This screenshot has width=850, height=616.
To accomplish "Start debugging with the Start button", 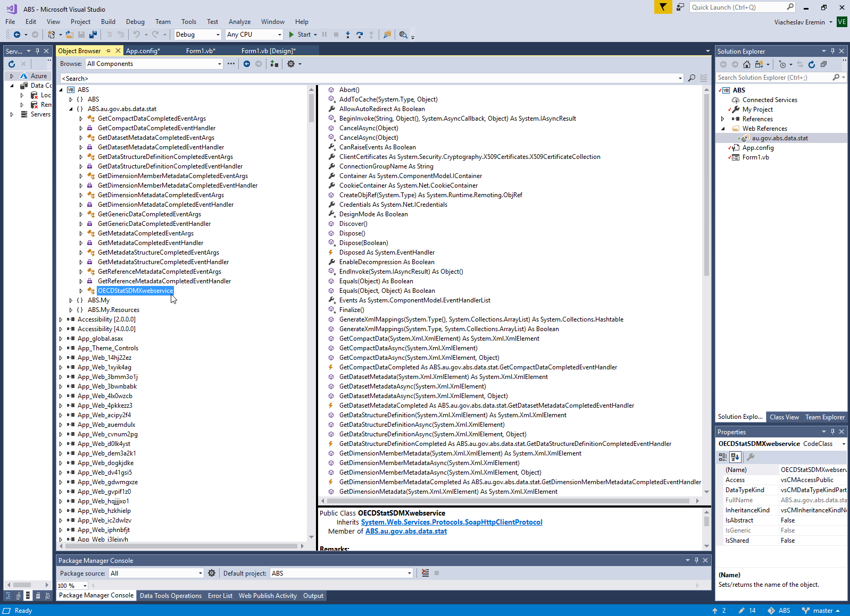I will pos(299,35).
